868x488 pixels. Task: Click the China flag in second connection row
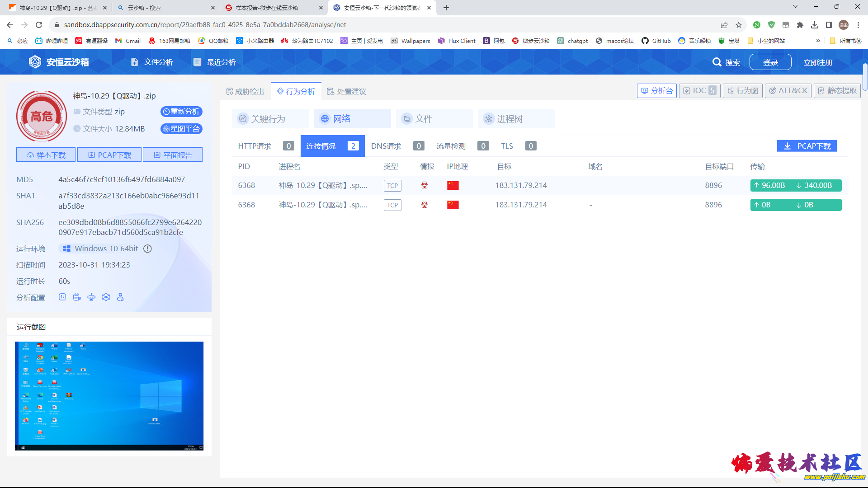coord(453,205)
